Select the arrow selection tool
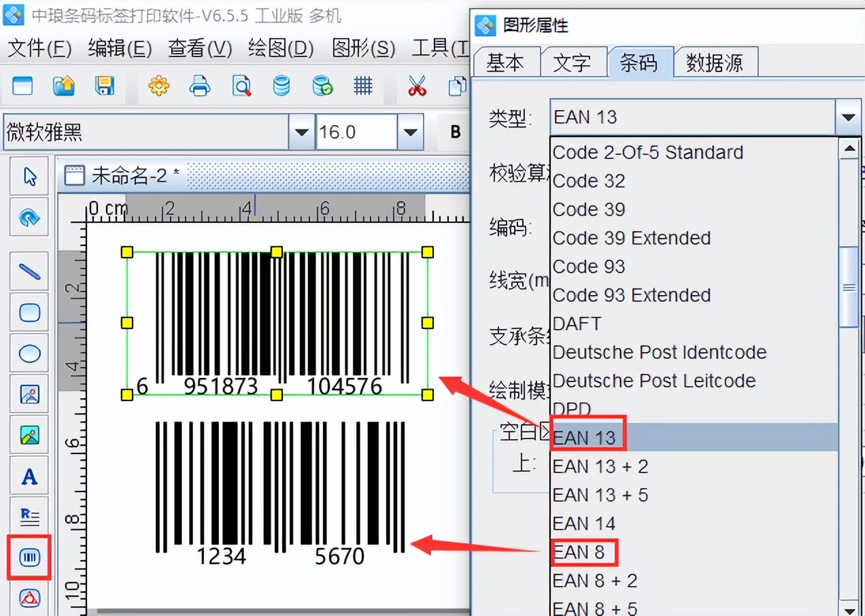The height and width of the screenshot is (616, 865). coord(29,175)
